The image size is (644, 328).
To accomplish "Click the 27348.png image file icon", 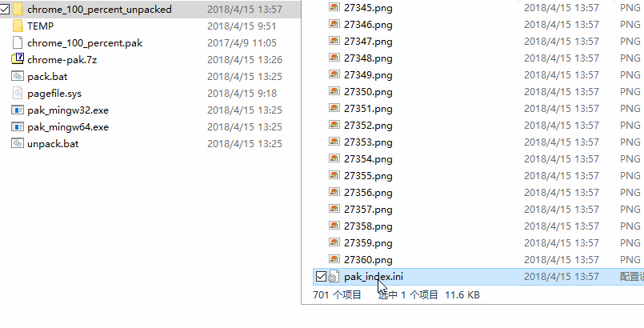I will click(x=334, y=58).
